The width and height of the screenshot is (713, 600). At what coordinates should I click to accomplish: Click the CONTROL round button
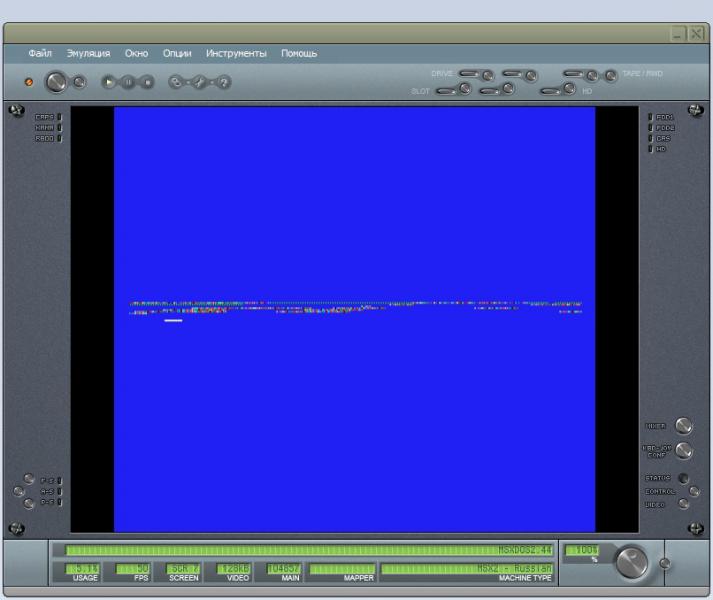(694, 491)
